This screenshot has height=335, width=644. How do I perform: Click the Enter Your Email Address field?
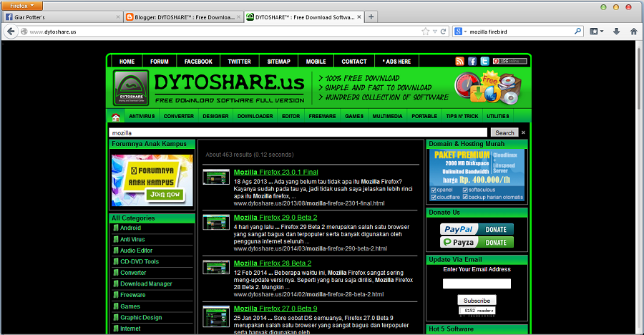pos(477,283)
